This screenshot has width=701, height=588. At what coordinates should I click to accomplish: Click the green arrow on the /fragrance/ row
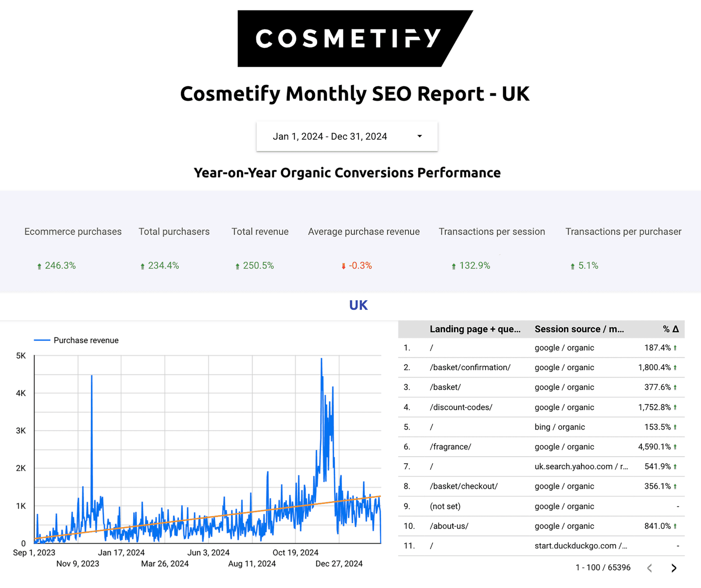[x=675, y=446]
